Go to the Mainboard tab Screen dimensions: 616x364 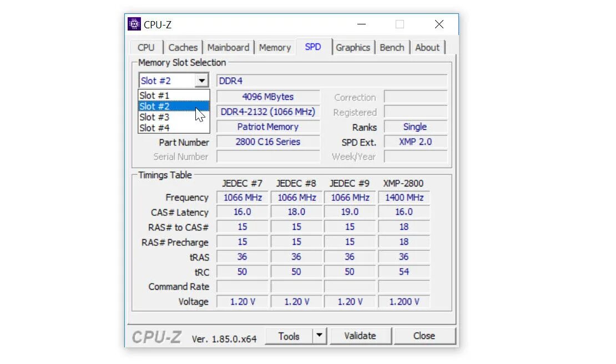[228, 48]
